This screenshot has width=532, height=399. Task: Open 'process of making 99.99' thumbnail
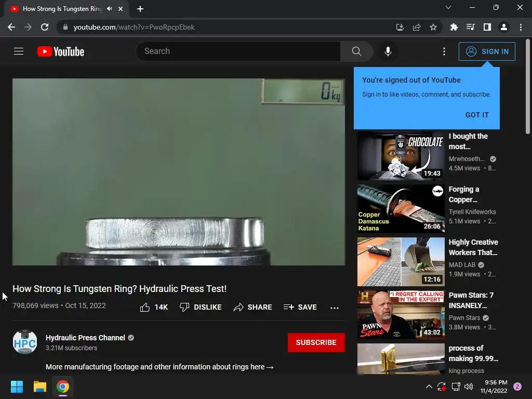[x=401, y=359]
